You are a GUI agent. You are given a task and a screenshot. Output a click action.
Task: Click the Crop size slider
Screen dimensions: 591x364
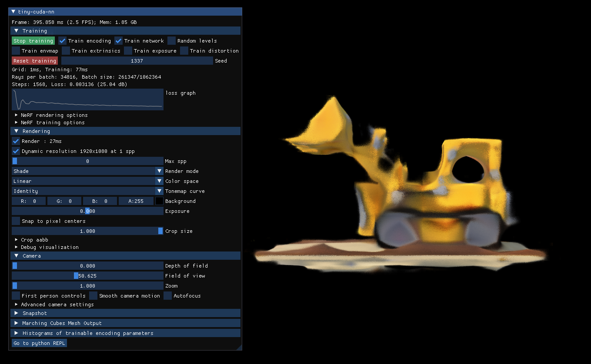pyautogui.click(x=87, y=231)
